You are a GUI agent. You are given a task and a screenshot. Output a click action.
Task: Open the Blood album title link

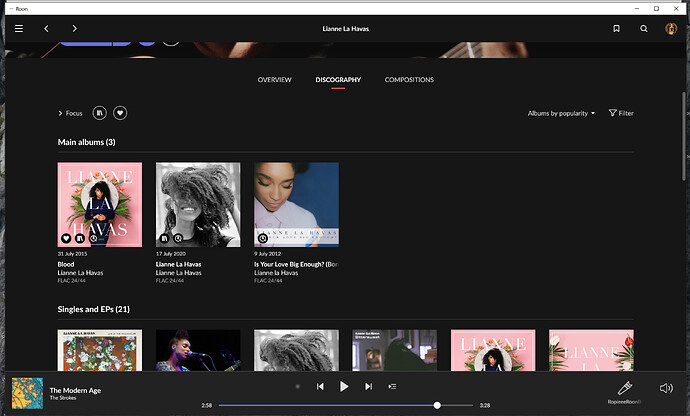[x=66, y=264]
